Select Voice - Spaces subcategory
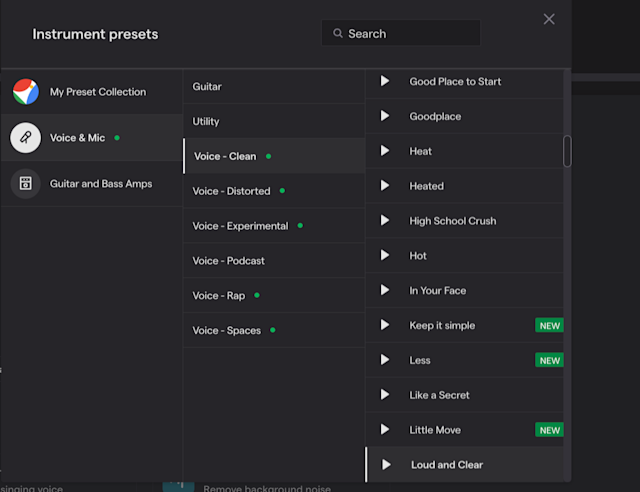This screenshot has width=640, height=492. point(274,330)
